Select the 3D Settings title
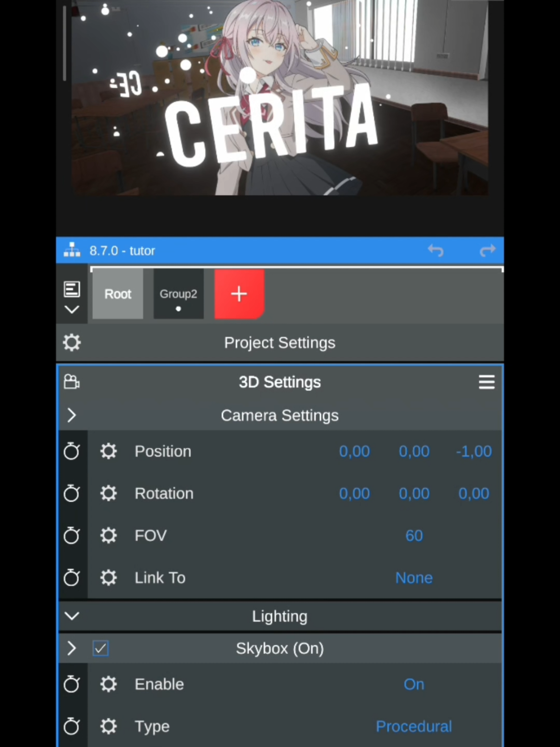The image size is (560, 747). 280,382
